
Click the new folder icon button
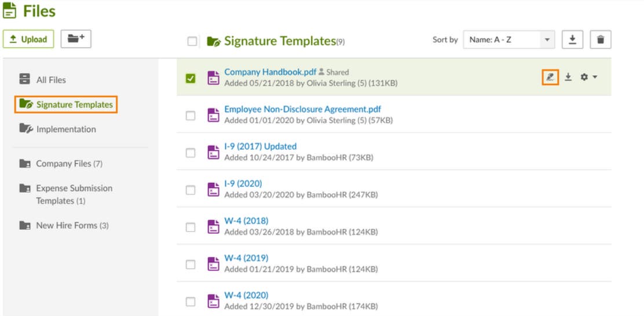pyautogui.click(x=76, y=39)
